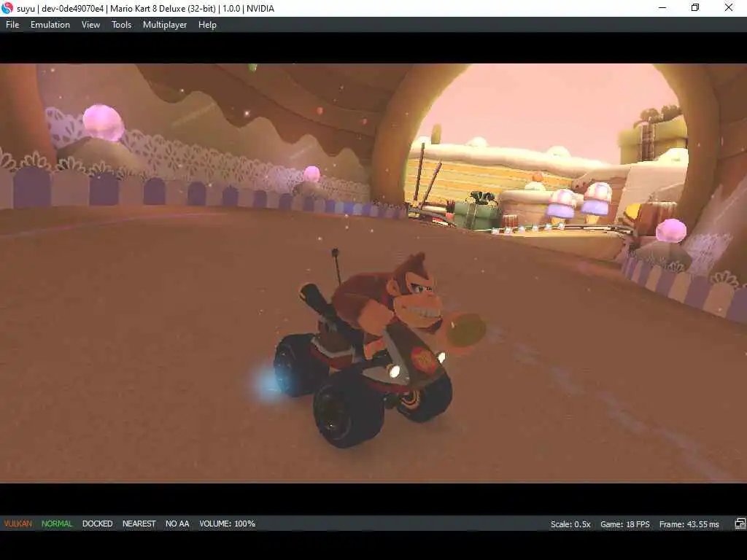
Task: Switch the DOCKED mode status button
Action: [x=97, y=524]
